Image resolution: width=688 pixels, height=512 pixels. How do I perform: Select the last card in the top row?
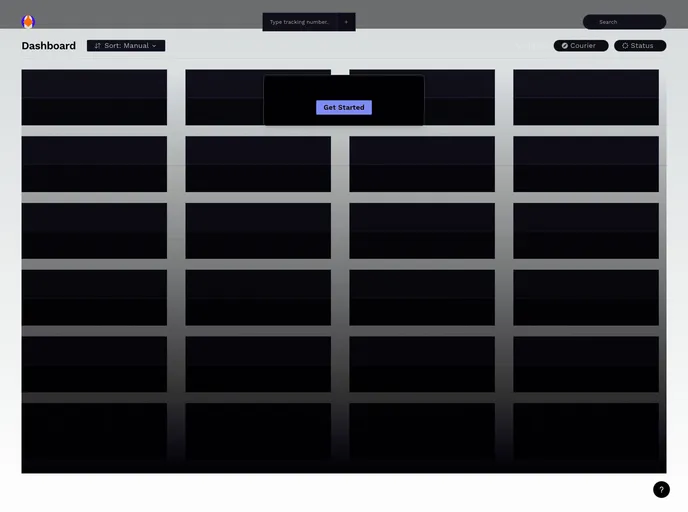click(x=586, y=97)
